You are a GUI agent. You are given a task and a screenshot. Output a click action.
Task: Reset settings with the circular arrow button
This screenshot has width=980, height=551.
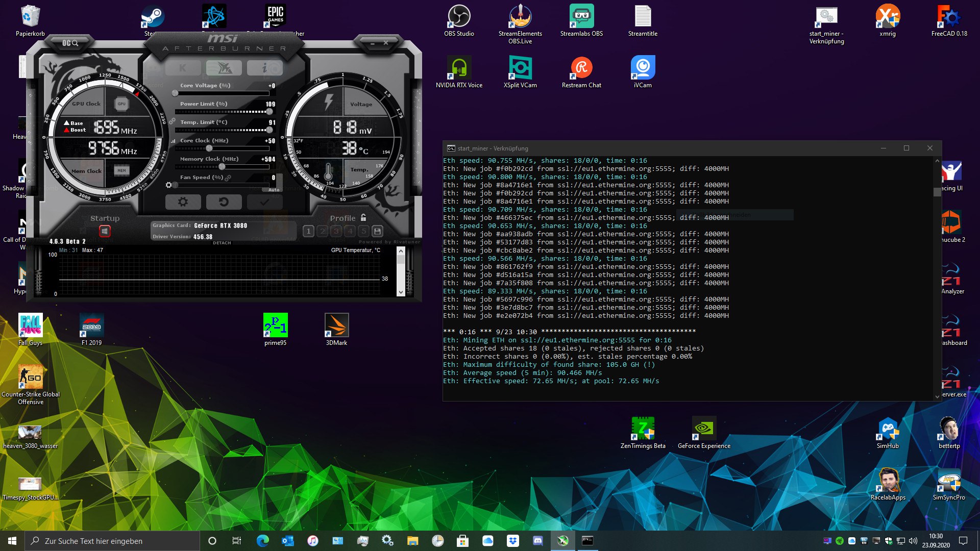pos(224,202)
